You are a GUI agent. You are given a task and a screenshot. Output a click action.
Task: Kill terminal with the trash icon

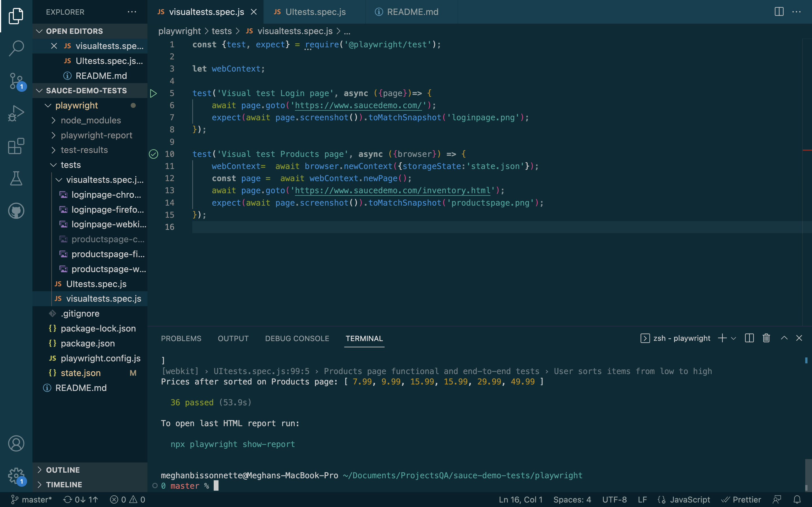click(766, 338)
